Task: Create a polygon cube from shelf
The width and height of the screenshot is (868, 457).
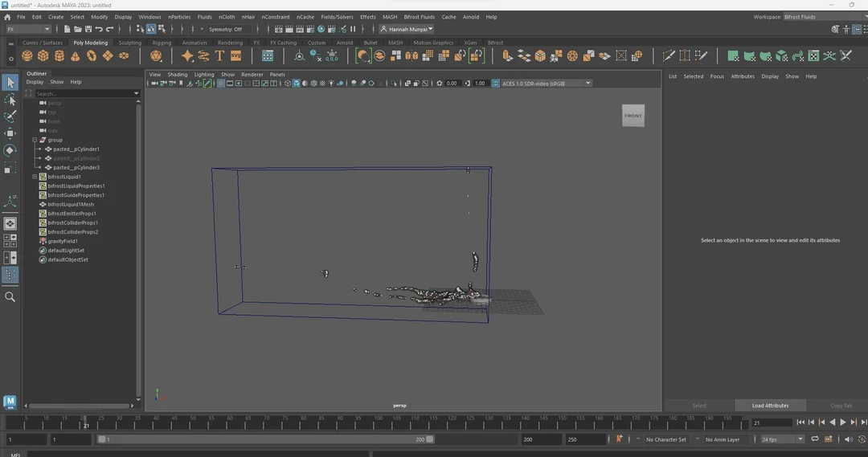Action: point(43,56)
